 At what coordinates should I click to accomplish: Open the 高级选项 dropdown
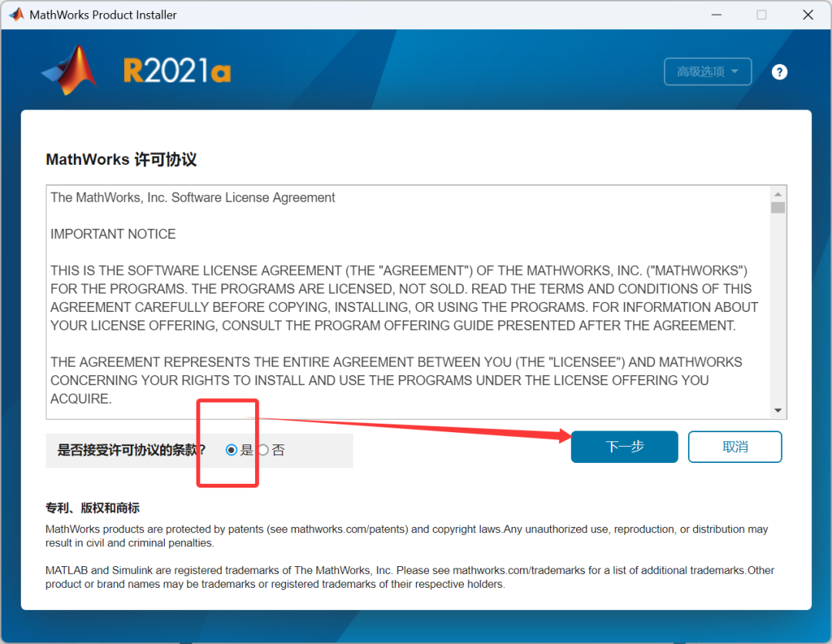click(x=707, y=72)
